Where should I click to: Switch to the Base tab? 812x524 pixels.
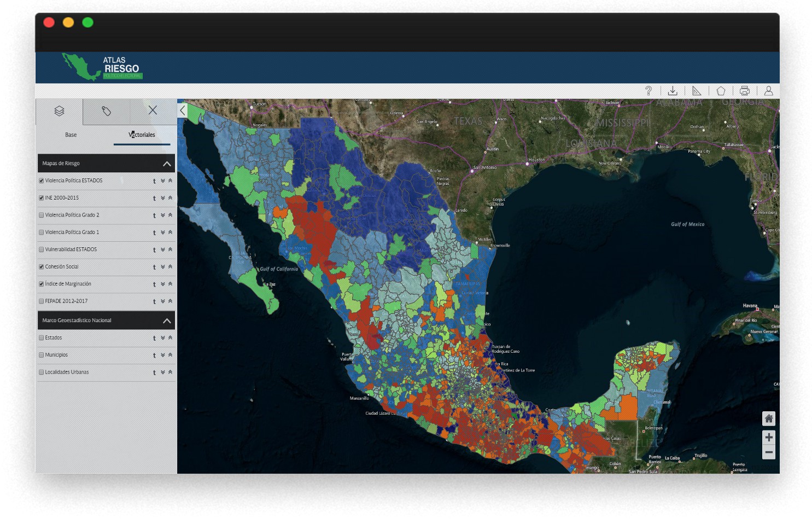[x=71, y=135]
